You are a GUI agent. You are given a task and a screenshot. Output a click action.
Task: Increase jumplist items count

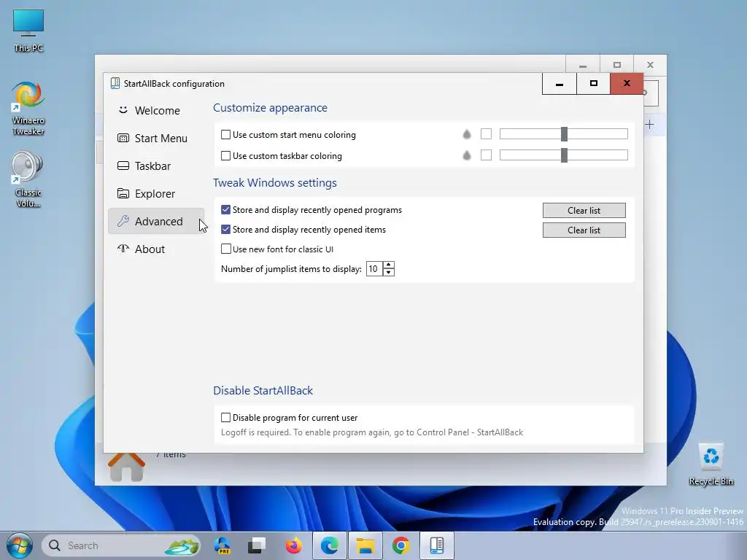click(x=389, y=265)
